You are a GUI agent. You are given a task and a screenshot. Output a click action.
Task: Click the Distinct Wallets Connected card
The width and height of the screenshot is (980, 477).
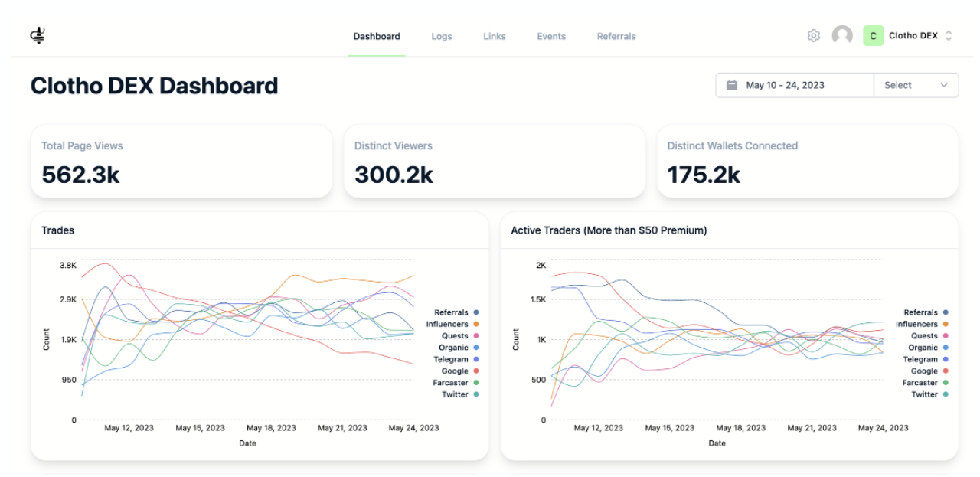click(x=808, y=162)
